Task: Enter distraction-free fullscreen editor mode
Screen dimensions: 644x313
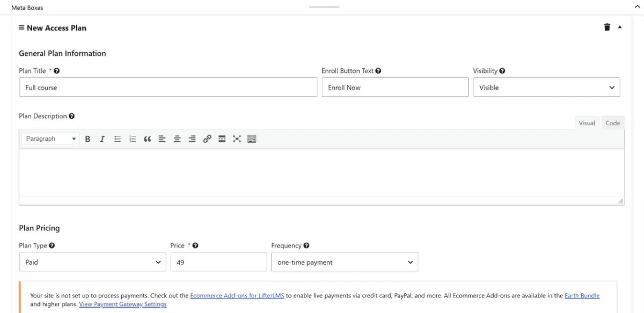Action: pyautogui.click(x=237, y=139)
